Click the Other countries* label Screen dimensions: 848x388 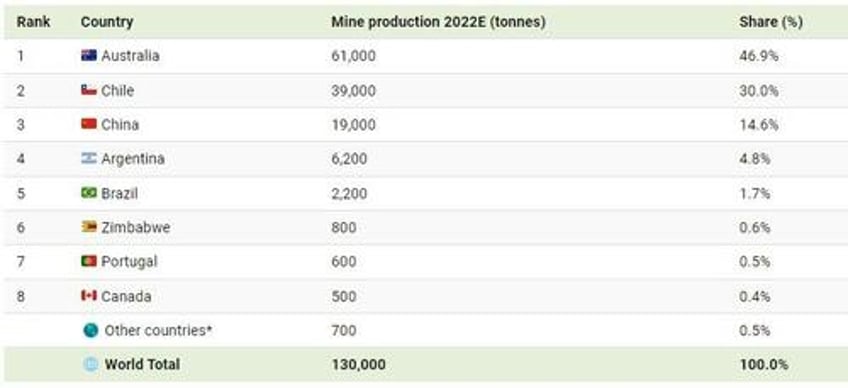click(x=158, y=330)
